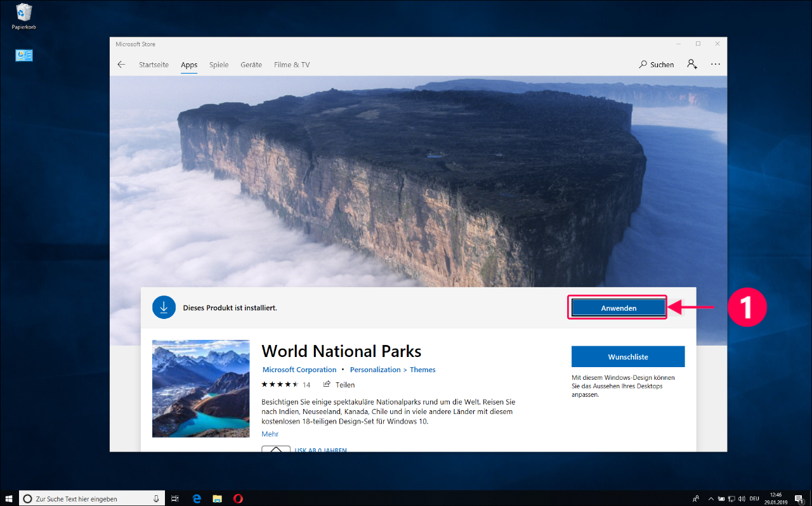This screenshot has width=812, height=506.
Task: Expand the description with Mehr
Action: [270, 434]
